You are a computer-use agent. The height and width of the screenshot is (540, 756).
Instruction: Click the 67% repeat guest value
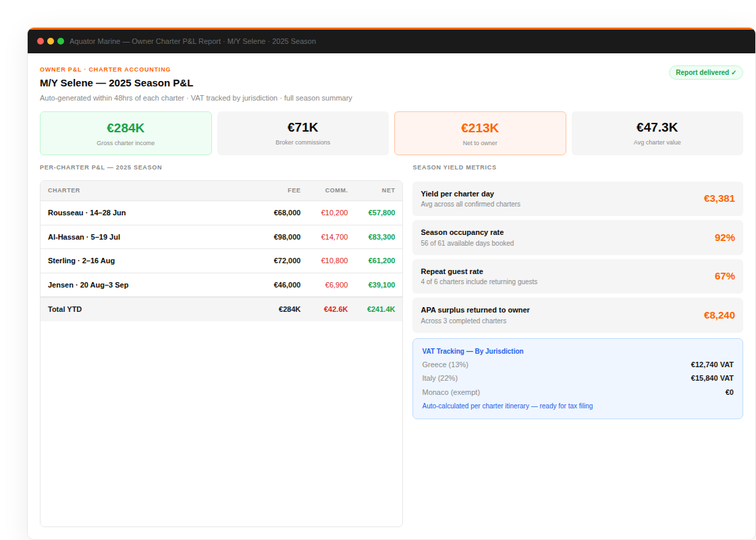[725, 276]
